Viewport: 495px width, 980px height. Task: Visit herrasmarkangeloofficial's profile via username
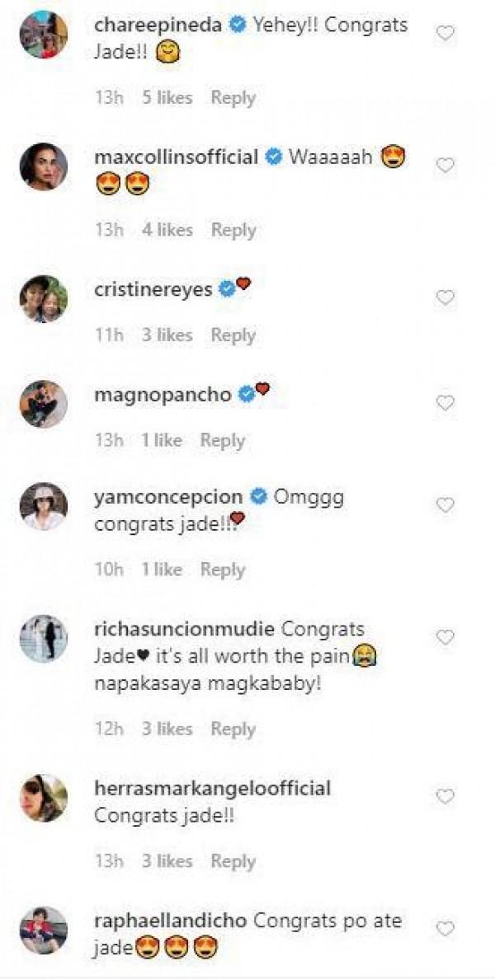point(213,788)
